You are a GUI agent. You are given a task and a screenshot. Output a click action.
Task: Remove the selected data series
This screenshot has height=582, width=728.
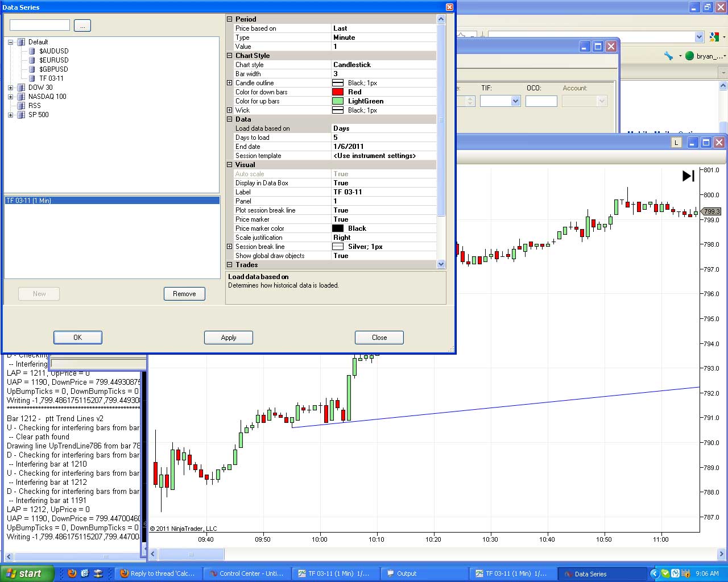coord(184,294)
